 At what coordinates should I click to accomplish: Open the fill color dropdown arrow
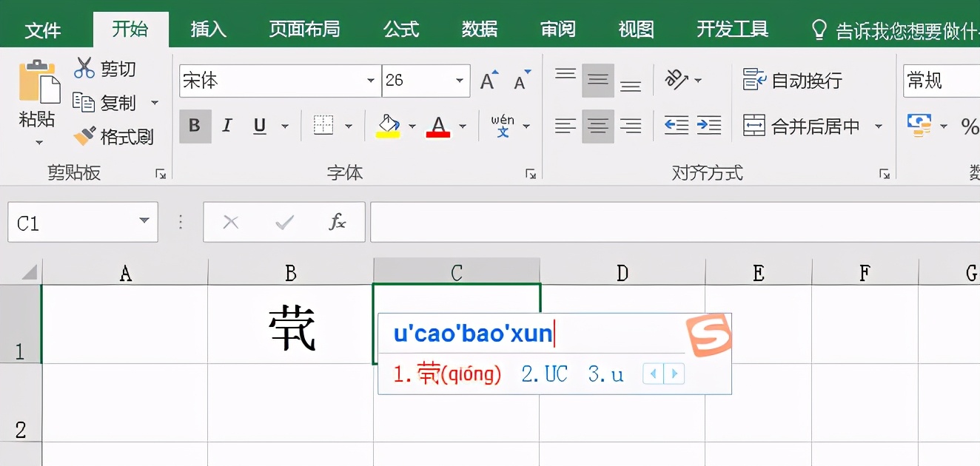click(x=412, y=126)
